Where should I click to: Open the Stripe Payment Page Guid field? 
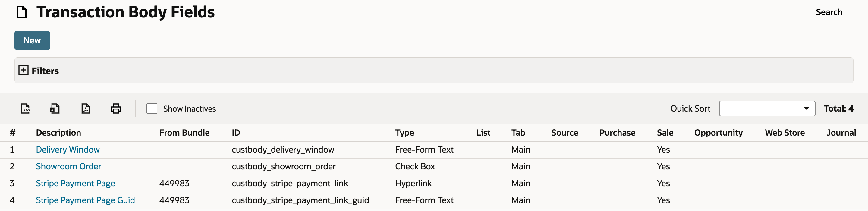(x=85, y=200)
